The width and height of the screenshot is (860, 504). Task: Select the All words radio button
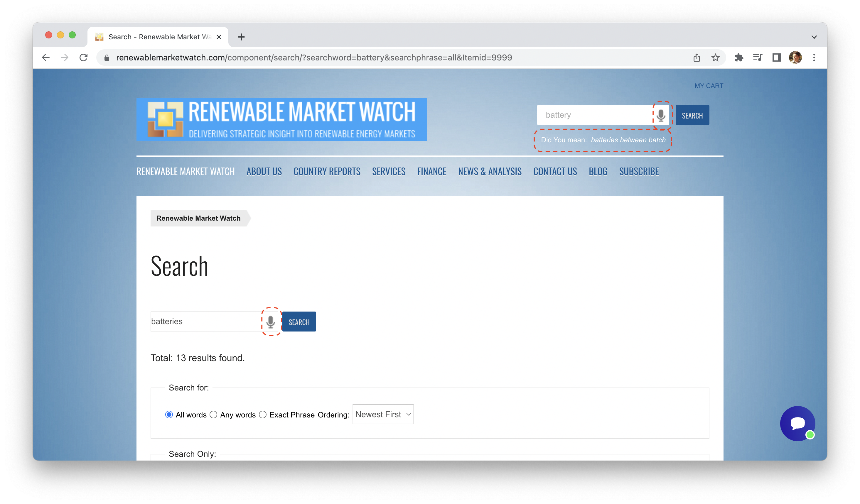[x=169, y=415]
